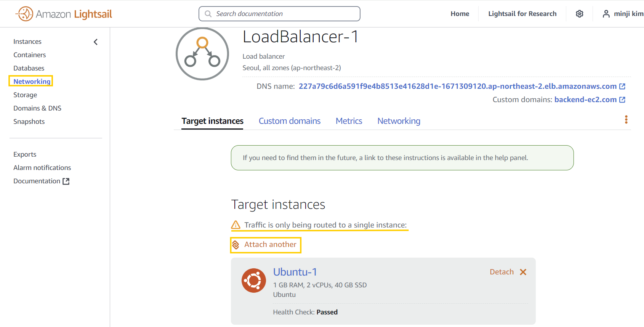Screen dimensions: 644x327
Task: Detach the Ubuntu-1 instance
Action: coord(502,272)
